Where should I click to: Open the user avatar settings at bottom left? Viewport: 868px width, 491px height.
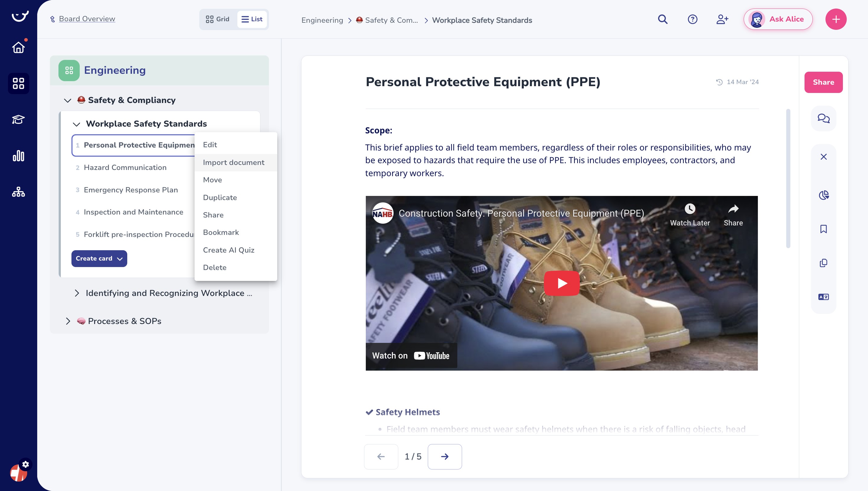19,472
